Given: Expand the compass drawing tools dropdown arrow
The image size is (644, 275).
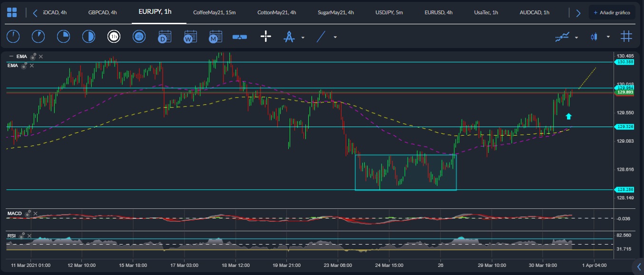Looking at the screenshot, I should 303,37.
